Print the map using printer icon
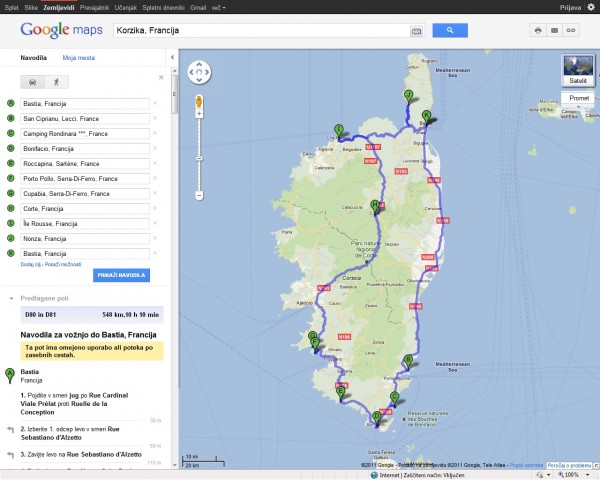The width and height of the screenshot is (600, 480). (537, 31)
